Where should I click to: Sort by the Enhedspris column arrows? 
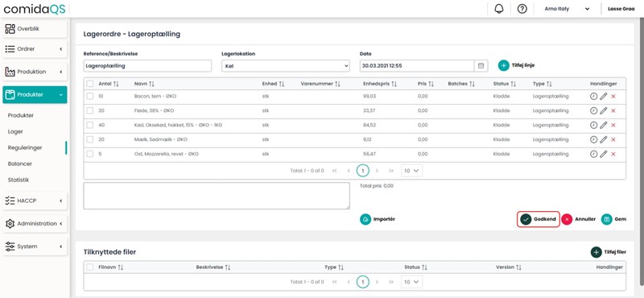[394, 84]
